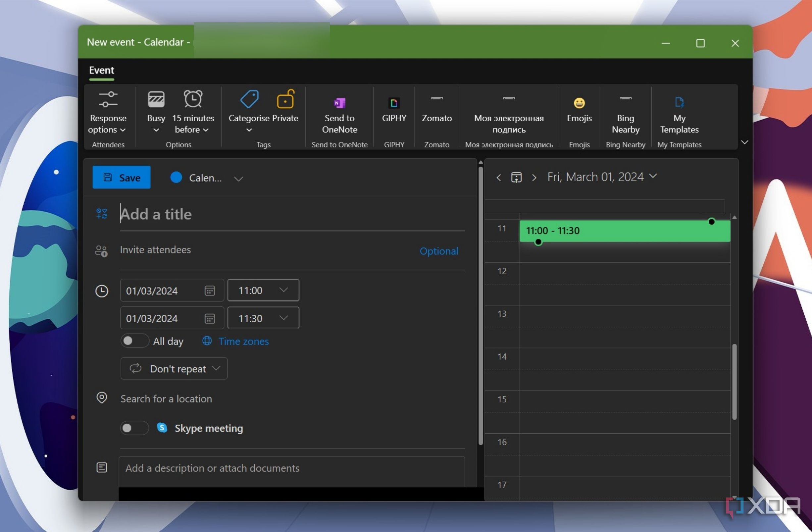Open start date calendar picker
This screenshot has height=532, width=812.
coord(210,291)
